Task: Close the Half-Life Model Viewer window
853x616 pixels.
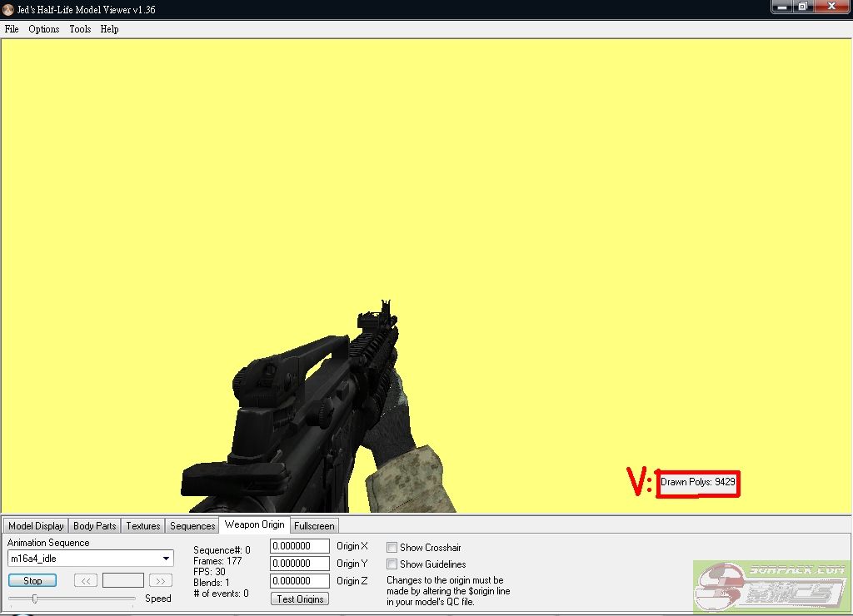Action: point(832,7)
